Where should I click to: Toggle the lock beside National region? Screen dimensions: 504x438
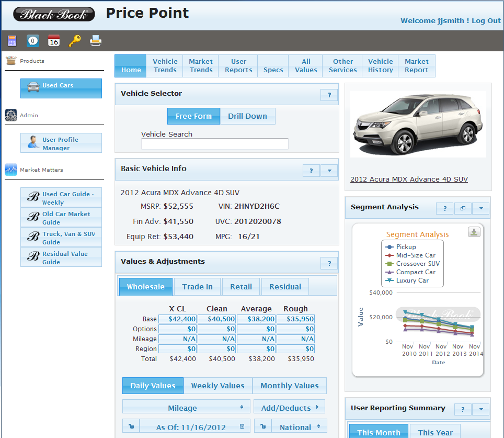point(262,427)
